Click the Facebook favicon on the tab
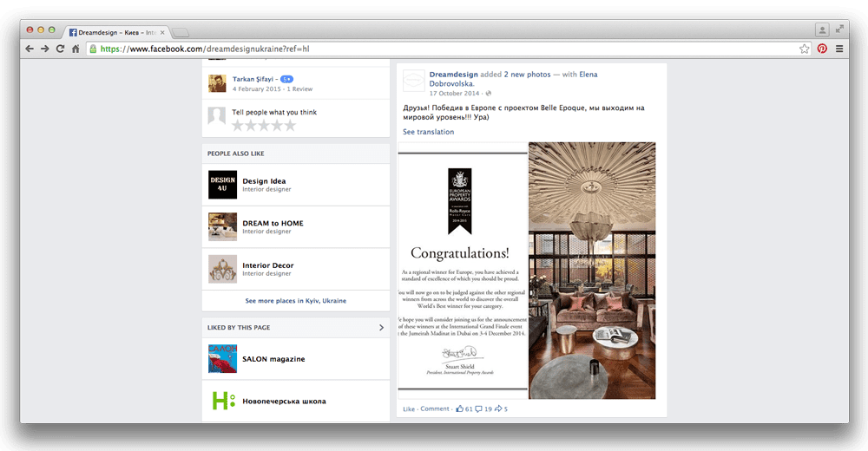Image resolution: width=868 pixels, height=451 pixels. click(73, 33)
